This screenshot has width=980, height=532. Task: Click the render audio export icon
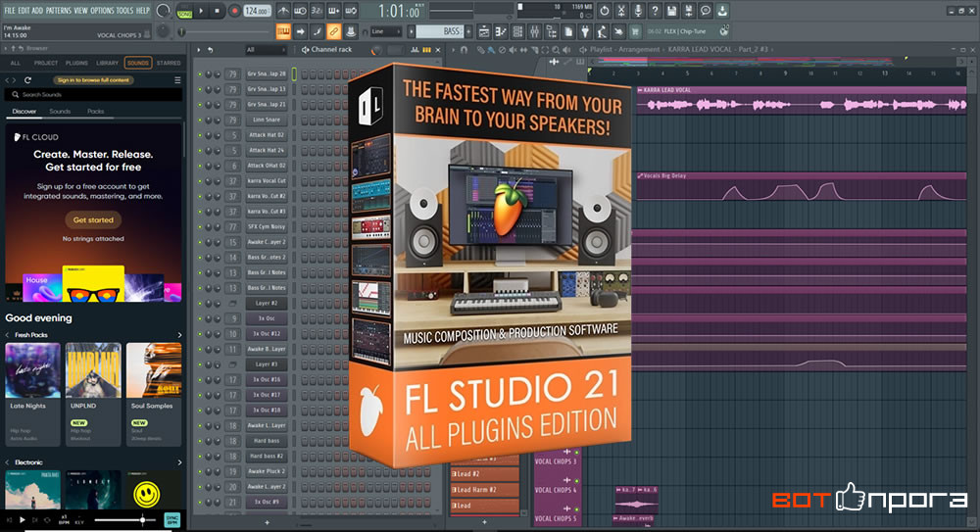688,11
